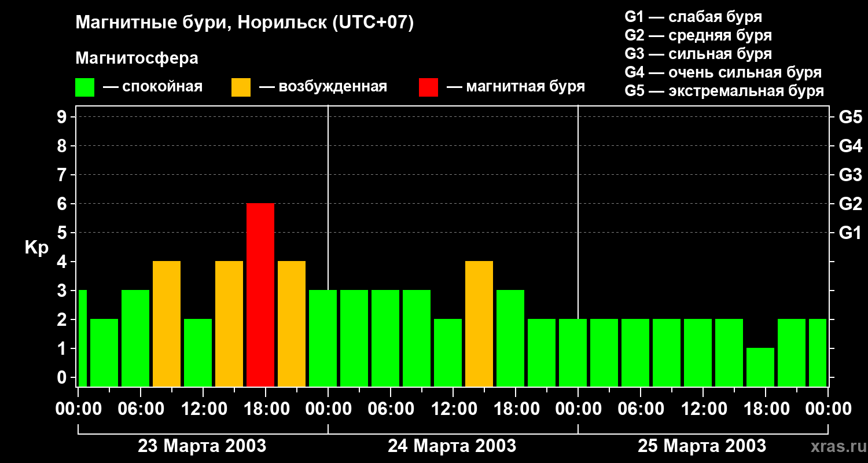Click the line 'G3 — сильная буря'
Viewport: 868px width, 463px height.
tap(698, 54)
